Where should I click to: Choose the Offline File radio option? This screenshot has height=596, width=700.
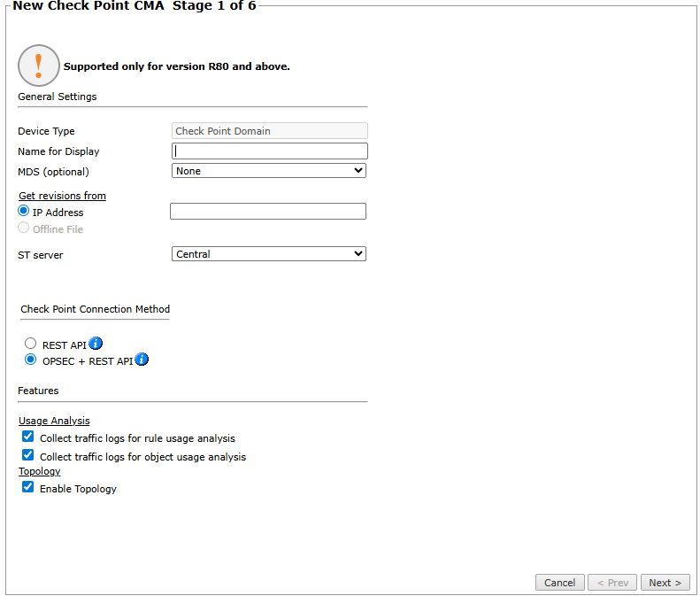tap(24, 228)
